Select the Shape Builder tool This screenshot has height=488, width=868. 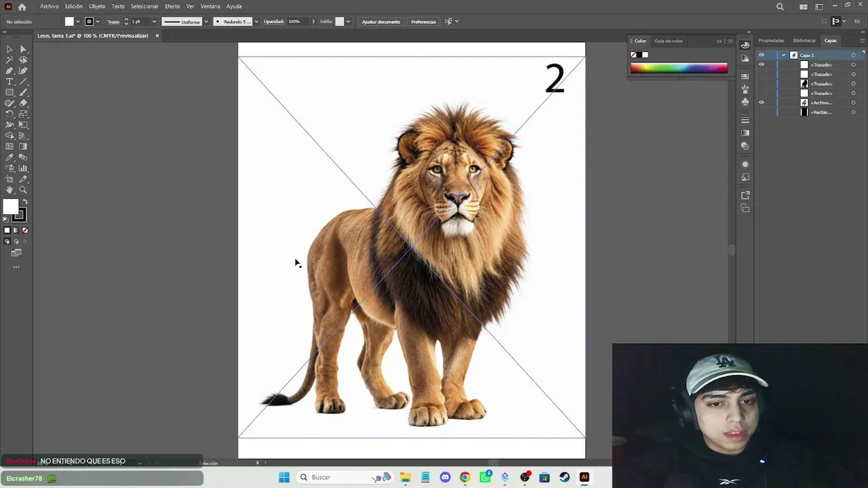9,136
